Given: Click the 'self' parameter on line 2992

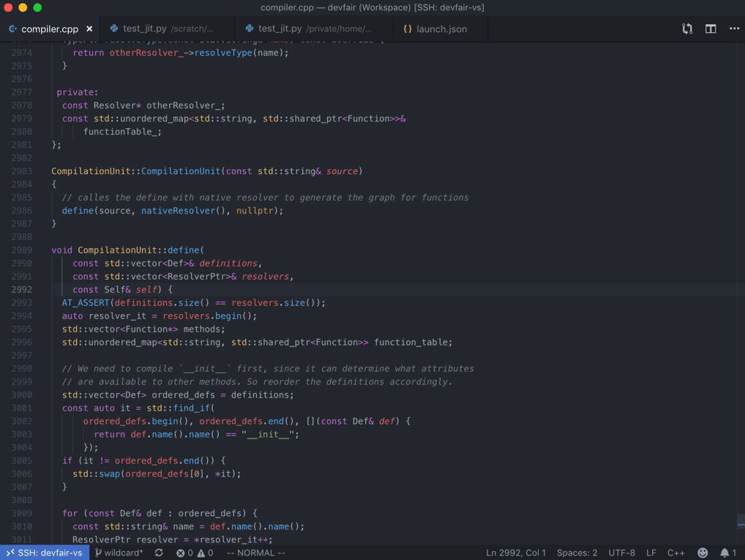Looking at the screenshot, I should [146, 289].
